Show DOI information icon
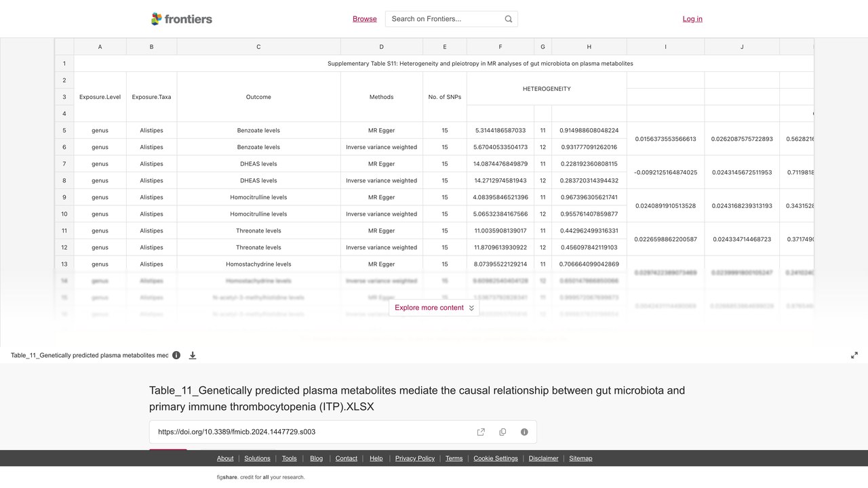868x488 pixels. tap(524, 432)
